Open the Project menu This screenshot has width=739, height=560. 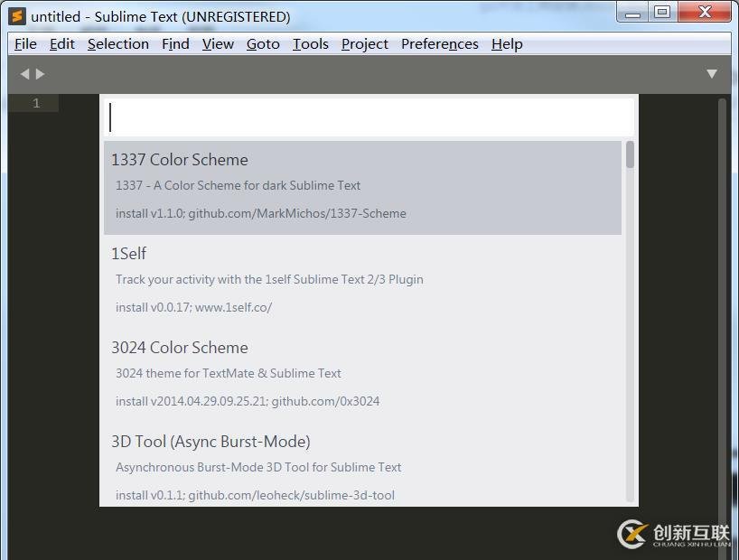coord(365,44)
